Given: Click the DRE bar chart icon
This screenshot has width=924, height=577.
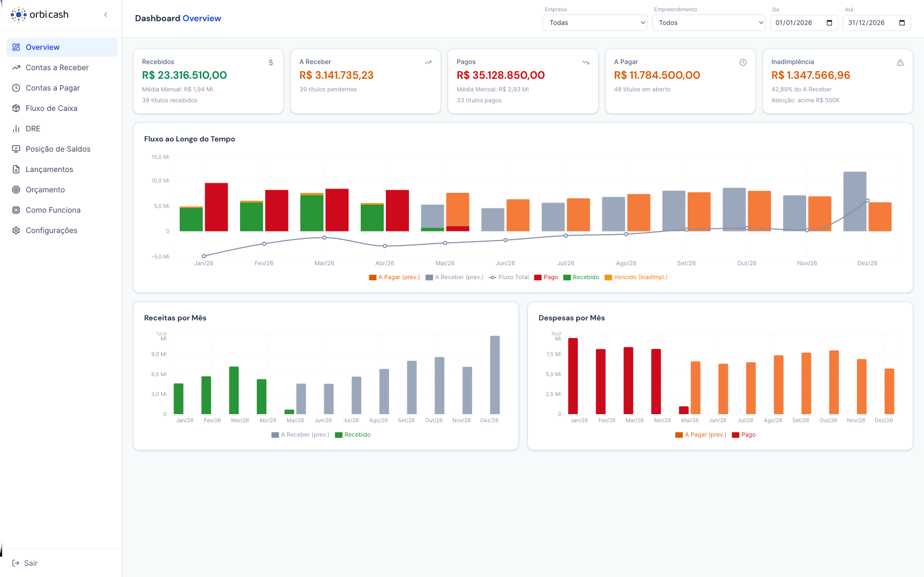Looking at the screenshot, I should pos(16,129).
